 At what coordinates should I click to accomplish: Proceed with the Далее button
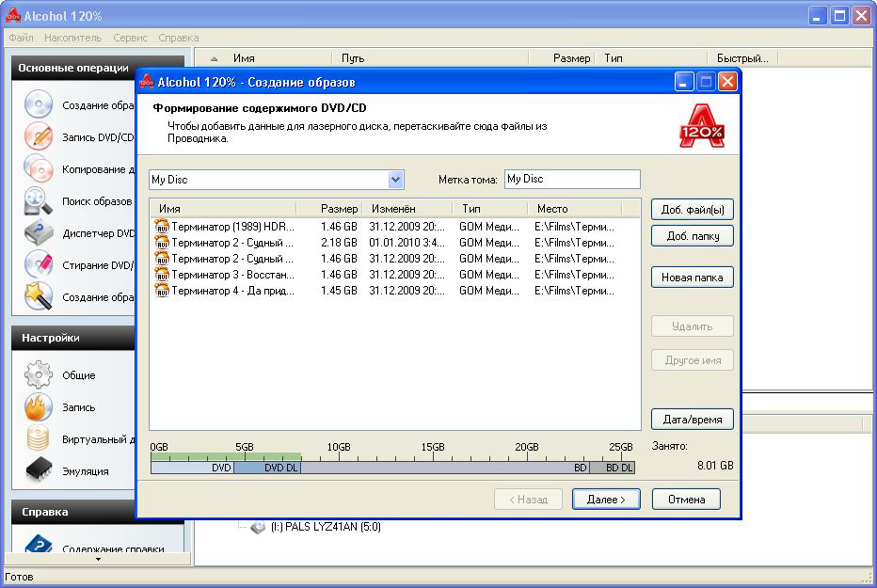coord(606,500)
